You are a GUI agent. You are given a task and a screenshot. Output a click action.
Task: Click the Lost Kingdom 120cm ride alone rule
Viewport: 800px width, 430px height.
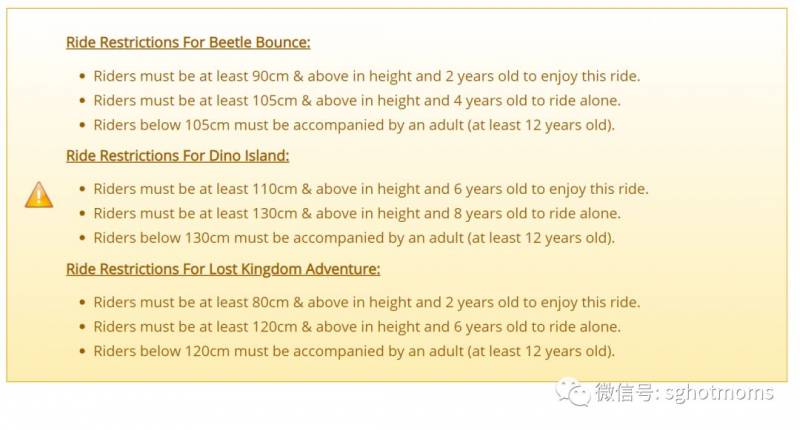pos(357,326)
